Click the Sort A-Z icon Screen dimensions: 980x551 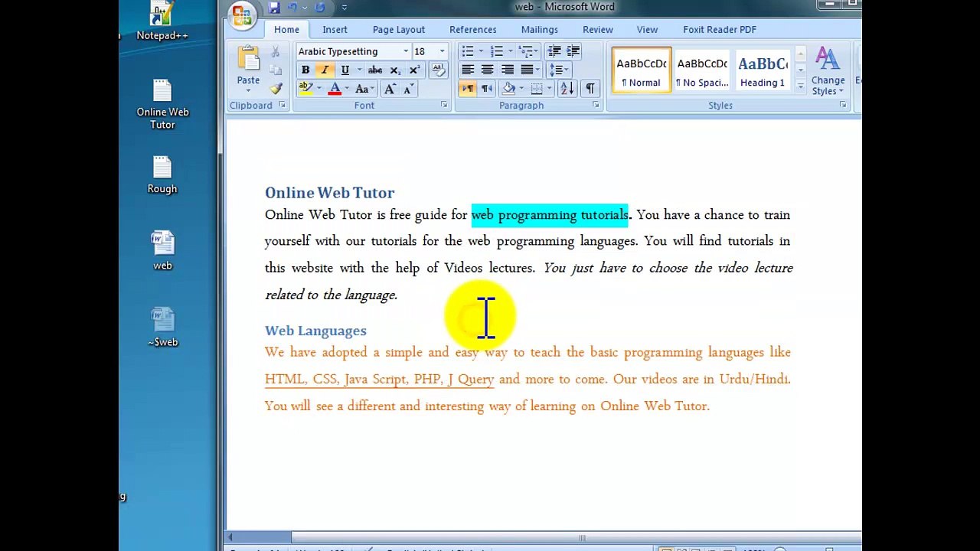tap(567, 89)
